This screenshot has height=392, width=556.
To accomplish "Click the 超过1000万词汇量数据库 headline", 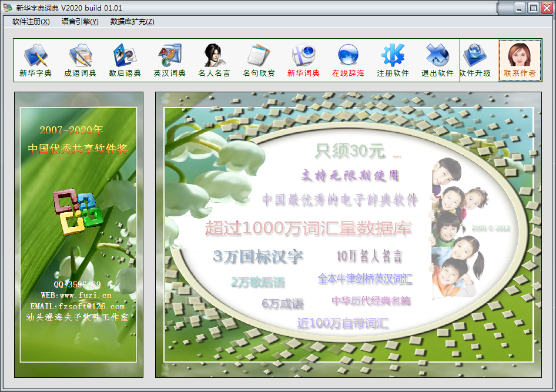I will (x=308, y=229).
